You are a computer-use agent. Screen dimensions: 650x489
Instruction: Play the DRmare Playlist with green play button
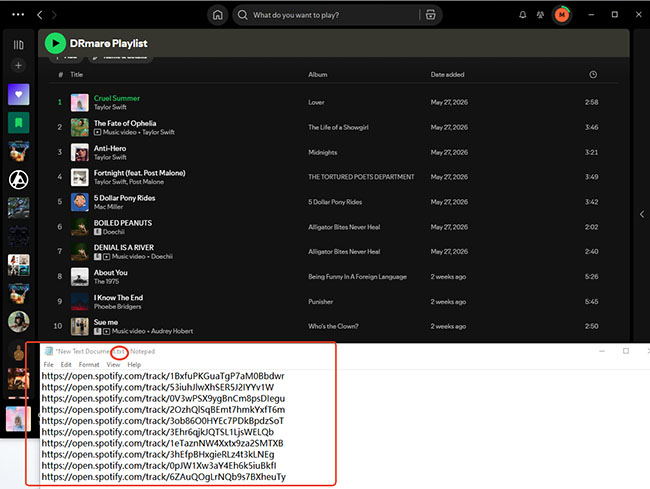[x=55, y=43]
